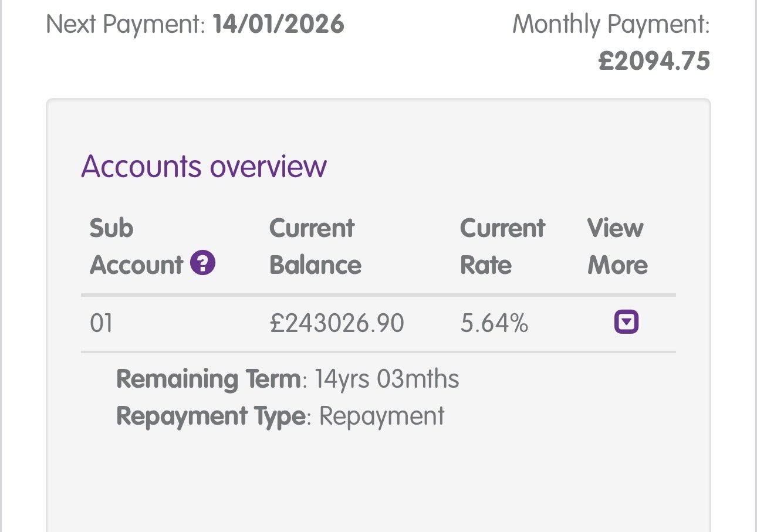Expand View More arrow for sub account 01
This screenshot has width=757, height=532.
coord(626,322)
